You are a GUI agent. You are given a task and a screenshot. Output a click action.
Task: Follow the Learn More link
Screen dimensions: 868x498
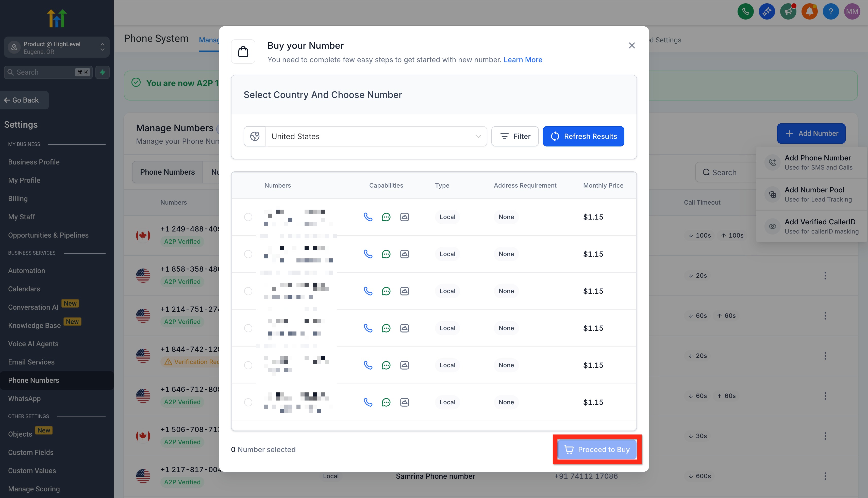[523, 60]
